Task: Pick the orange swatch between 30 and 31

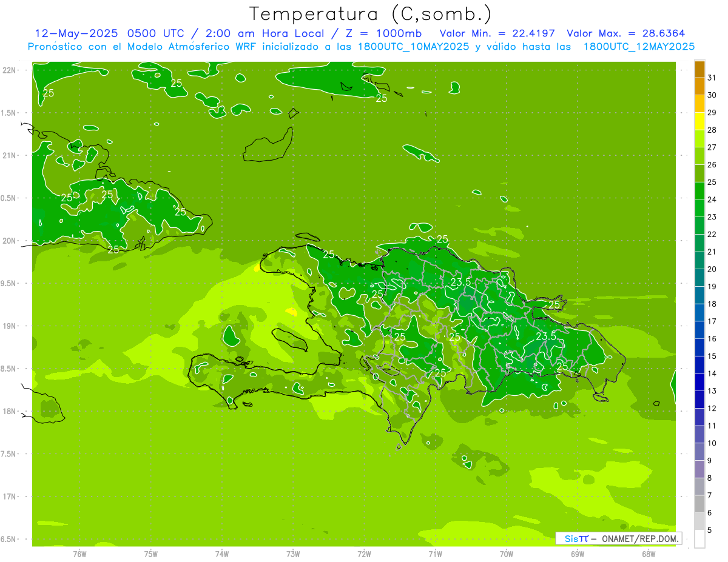Action: click(x=699, y=86)
